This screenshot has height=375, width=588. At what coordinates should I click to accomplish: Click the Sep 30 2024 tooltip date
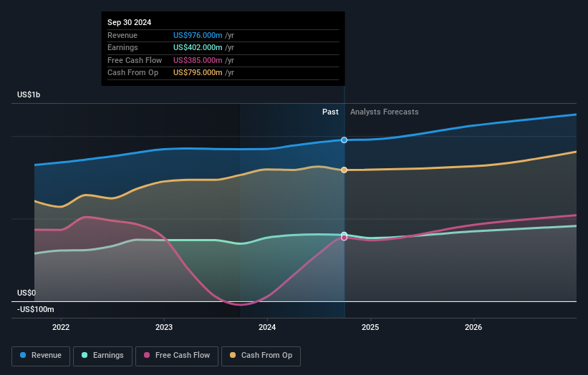130,22
